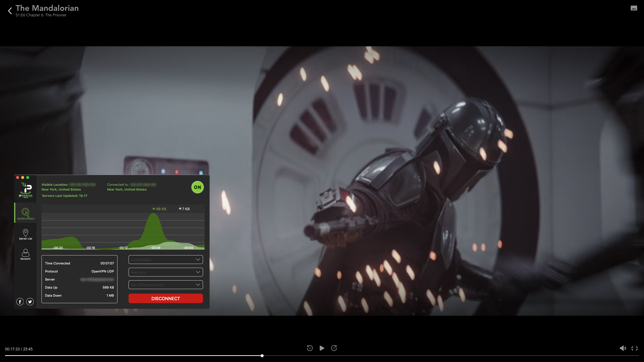The width and height of the screenshot is (644, 362).
Task: Expand the first IPVanish dropdown selector
Action: point(166,260)
